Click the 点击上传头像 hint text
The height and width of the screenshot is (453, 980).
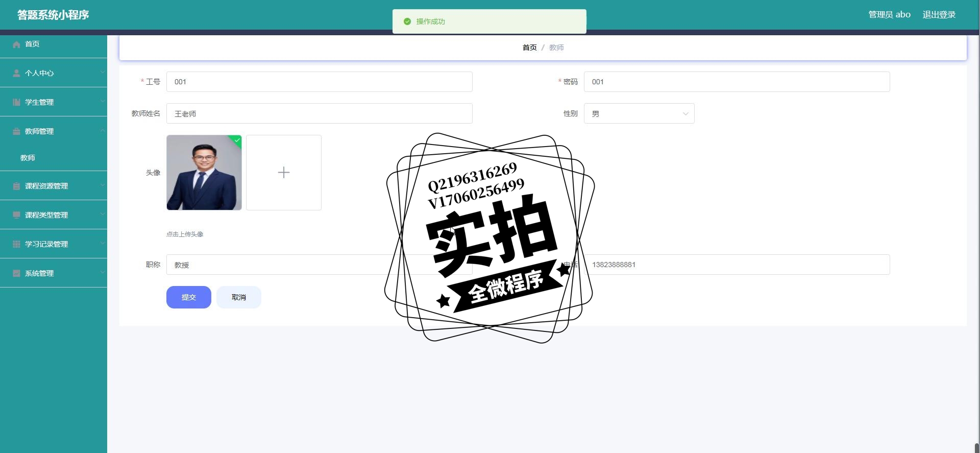(x=185, y=234)
